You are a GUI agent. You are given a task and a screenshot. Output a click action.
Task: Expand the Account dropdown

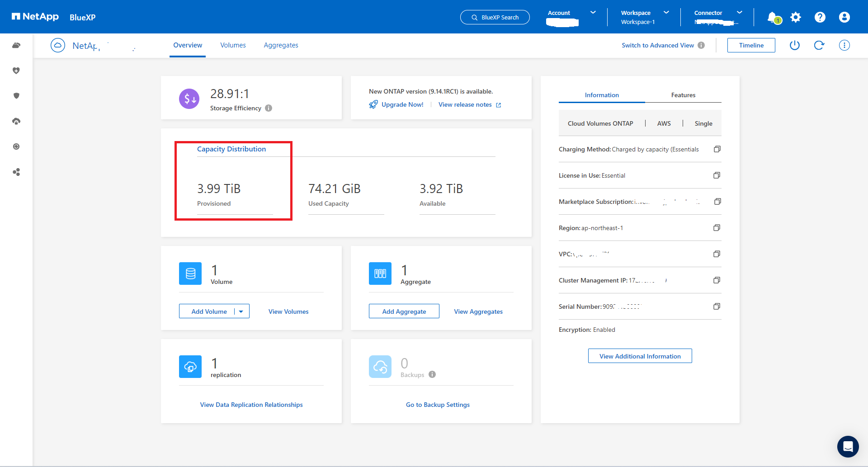click(593, 13)
